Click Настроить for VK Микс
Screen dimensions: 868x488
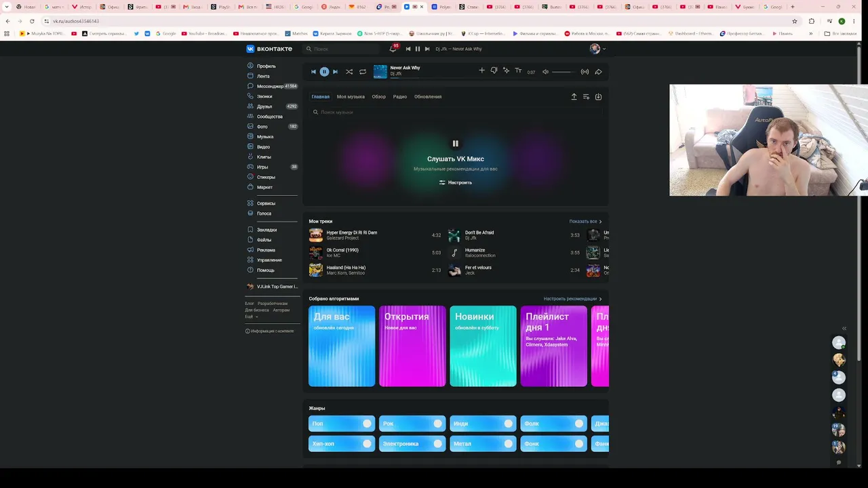456,182
